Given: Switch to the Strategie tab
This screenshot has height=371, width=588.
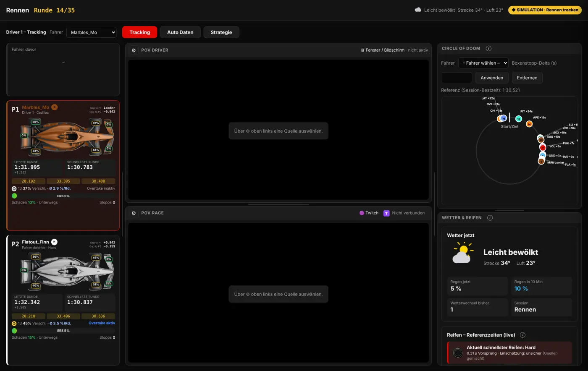Looking at the screenshot, I should (221, 32).
